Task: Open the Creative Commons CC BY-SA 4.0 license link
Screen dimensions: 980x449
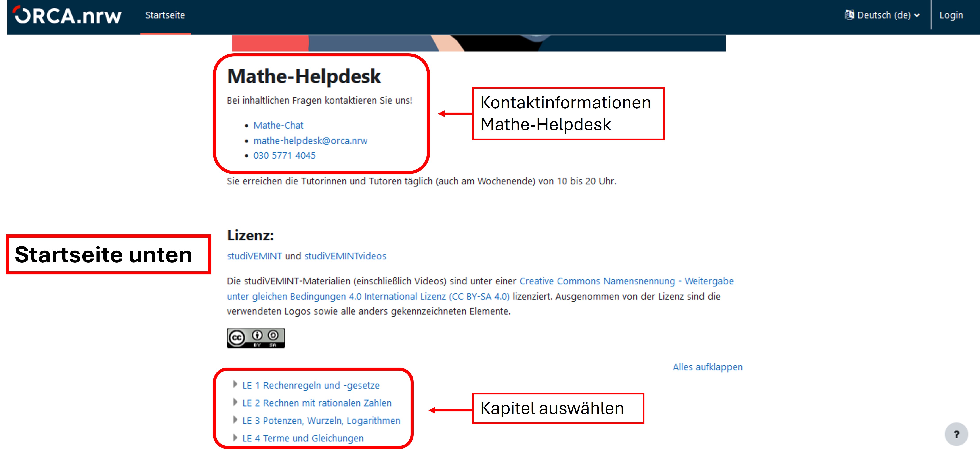Action: pos(480,288)
